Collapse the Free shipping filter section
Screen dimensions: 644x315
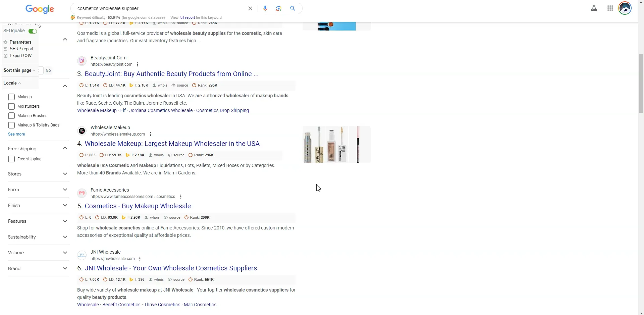coord(65,148)
